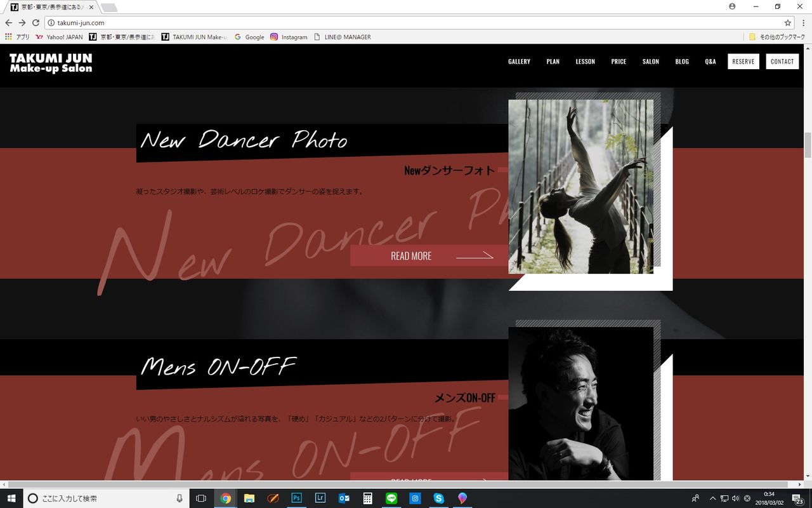This screenshot has width=812, height=508.
Task: Click the RESERVE button
Action: pyautogui.click(x=743, y=62)
